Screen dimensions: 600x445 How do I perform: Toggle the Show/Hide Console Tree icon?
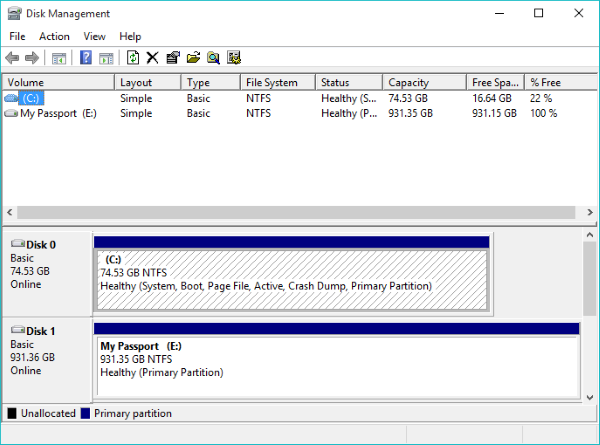pyautogui.click(x=59, y=59)
